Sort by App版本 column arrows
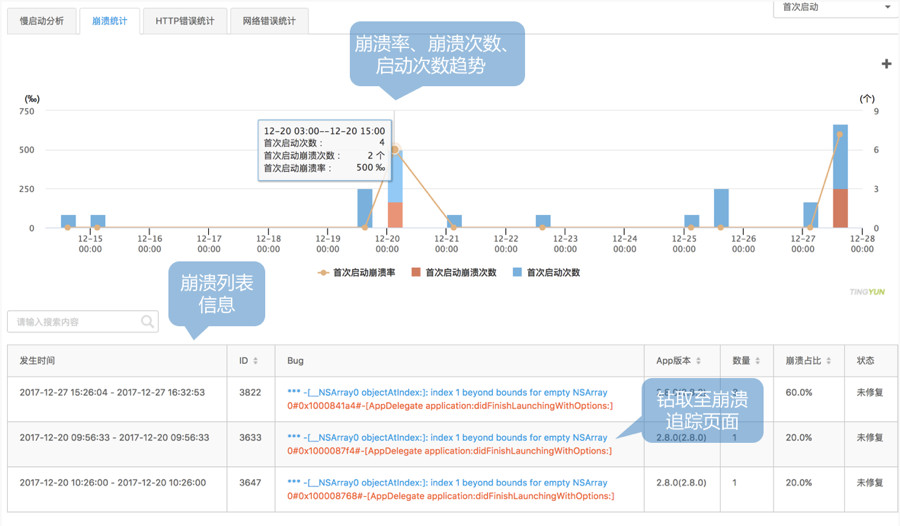This screenshot has width=900, height=526. point(698,361)
